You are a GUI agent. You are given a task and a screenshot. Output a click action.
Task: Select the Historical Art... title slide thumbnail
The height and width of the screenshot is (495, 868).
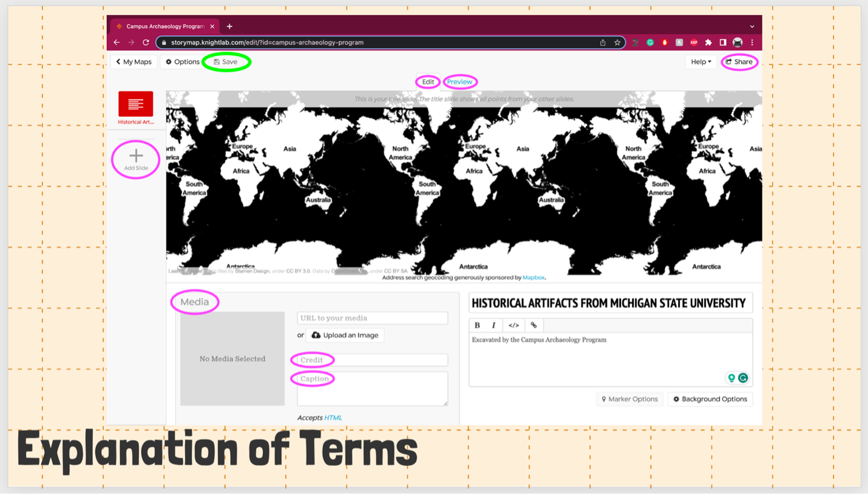tap(136, 108)
